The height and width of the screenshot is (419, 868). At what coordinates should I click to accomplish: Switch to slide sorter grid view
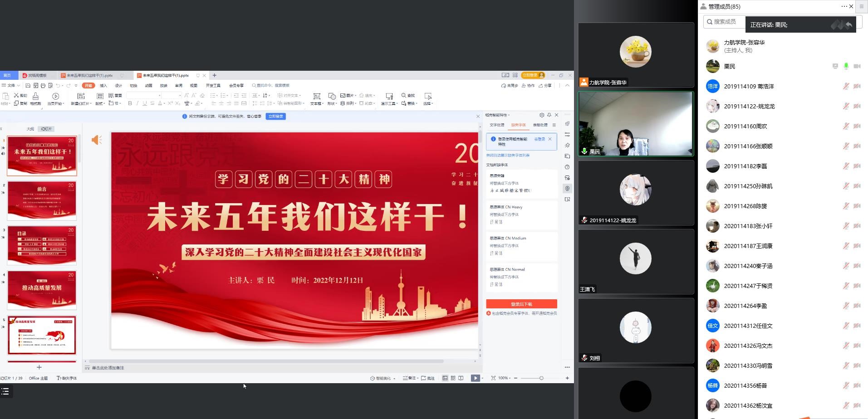(453, 378)
